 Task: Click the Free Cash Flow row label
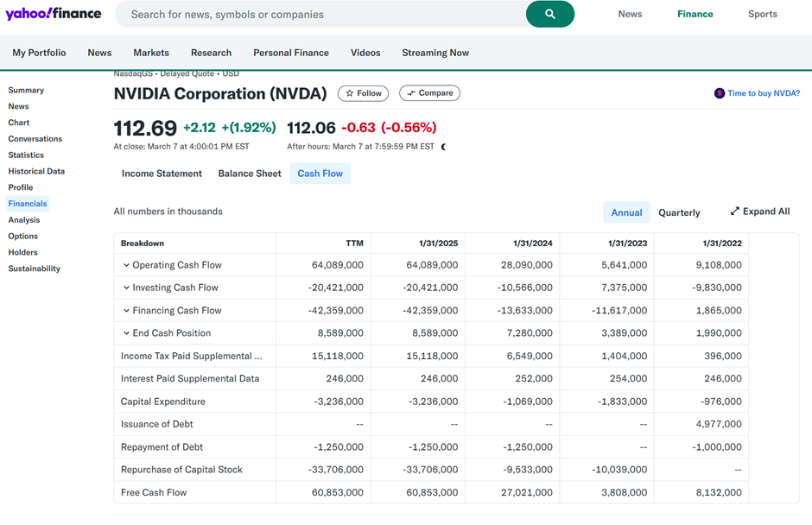click(154, 492)
